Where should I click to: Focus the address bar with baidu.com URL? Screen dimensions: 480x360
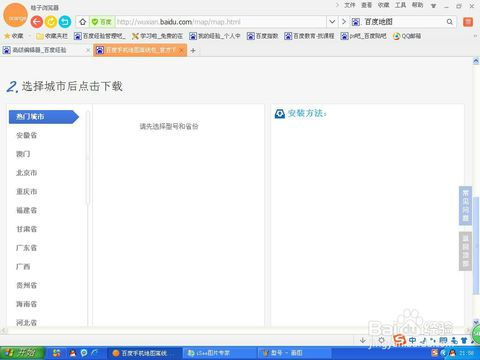[220, 22]
